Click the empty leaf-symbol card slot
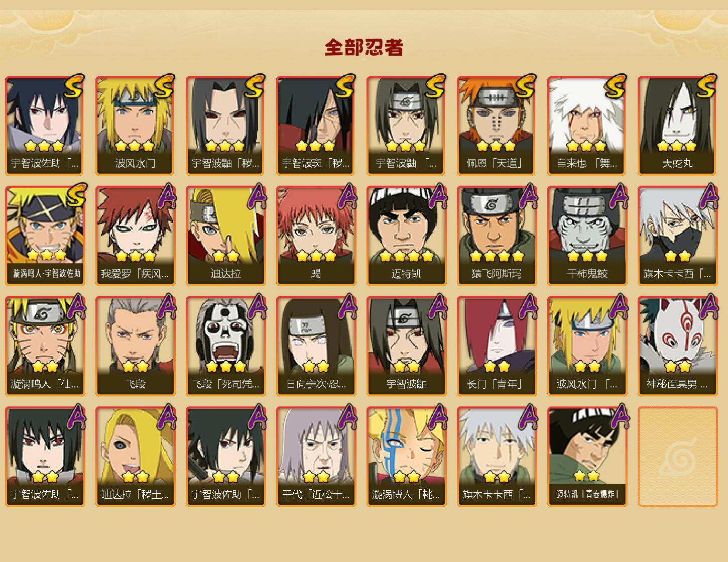Screen dimensions: 728x562 coord(677,457)
